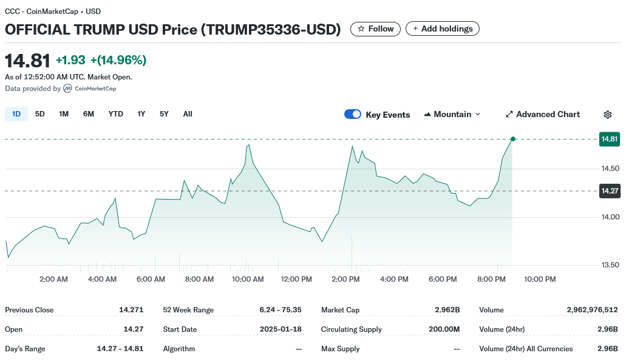Viewport: 629px width, 364px height.
Task: Click the OFFICIAL TRUMP USD Price heading
Action: point(173,29)
